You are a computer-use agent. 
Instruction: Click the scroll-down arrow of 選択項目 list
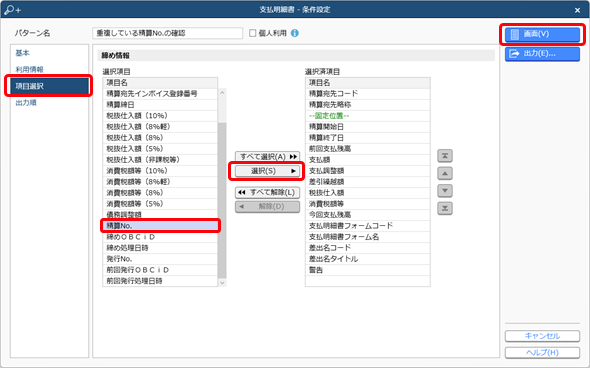point(222,282)
